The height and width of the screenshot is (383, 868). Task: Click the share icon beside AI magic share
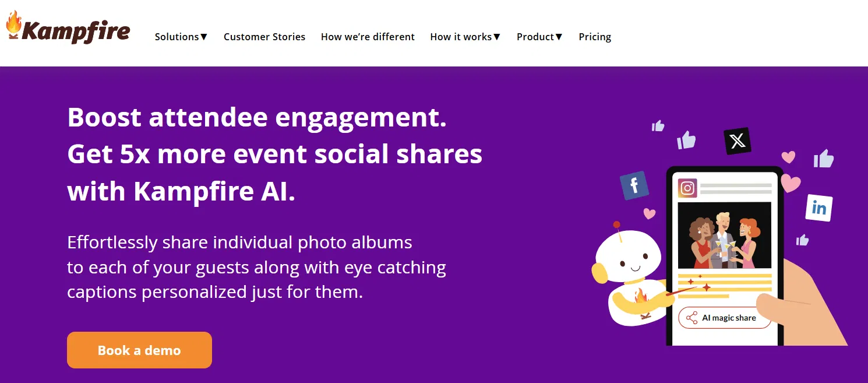691,318
